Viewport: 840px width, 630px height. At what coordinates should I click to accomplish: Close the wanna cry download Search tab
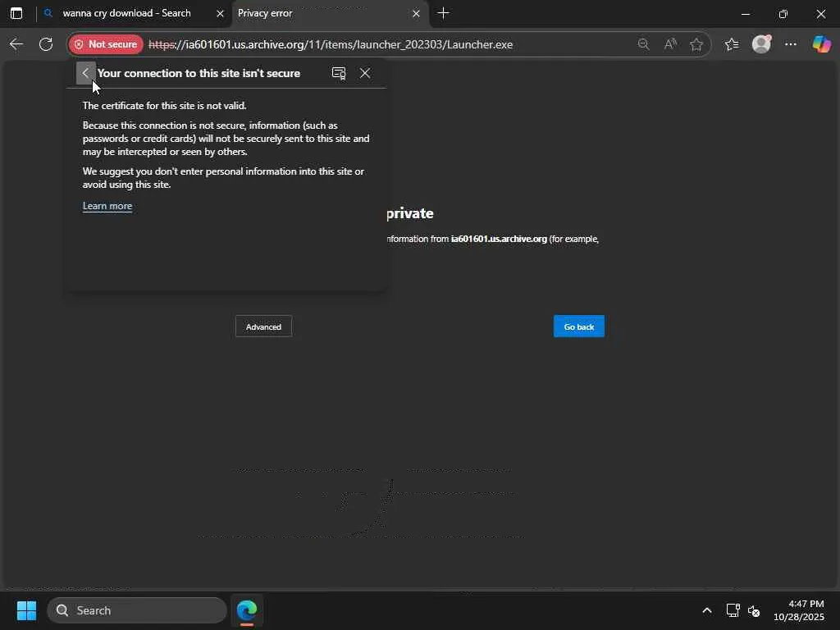(x=220, y=14)
